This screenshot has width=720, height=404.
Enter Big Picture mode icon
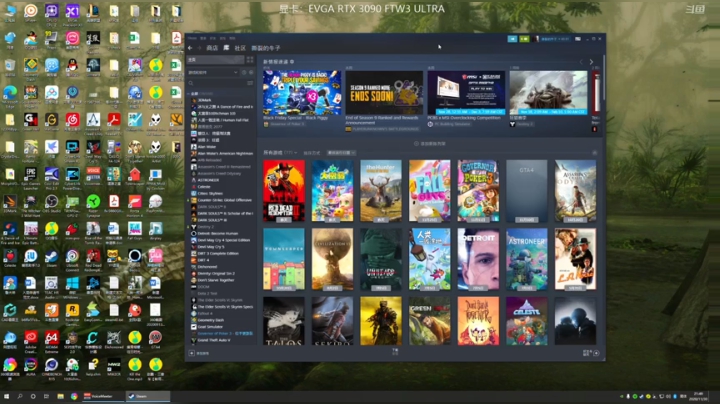pos(578,39)
